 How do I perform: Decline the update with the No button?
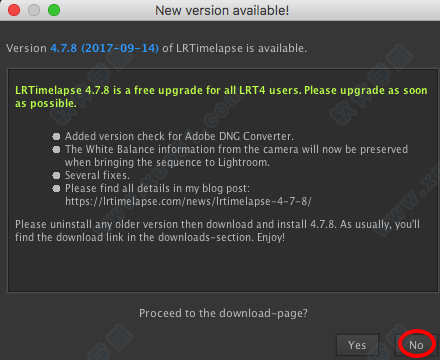(x=416, y=345)
